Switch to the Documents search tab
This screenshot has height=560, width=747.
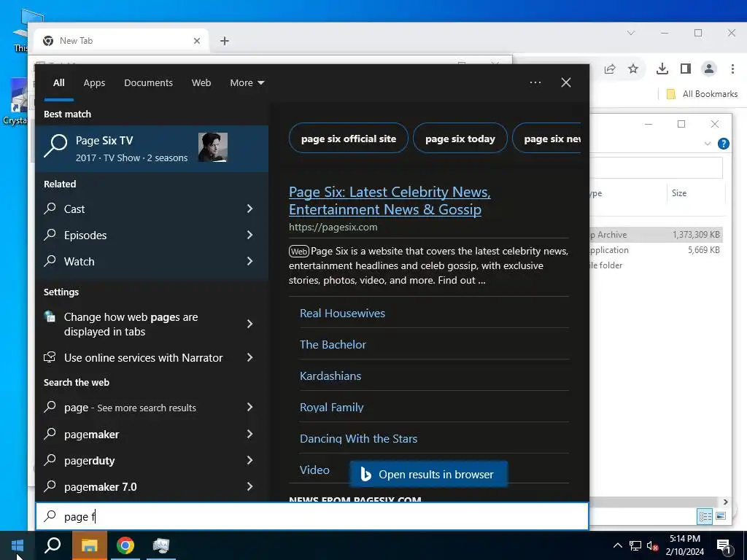click(148, 83)
